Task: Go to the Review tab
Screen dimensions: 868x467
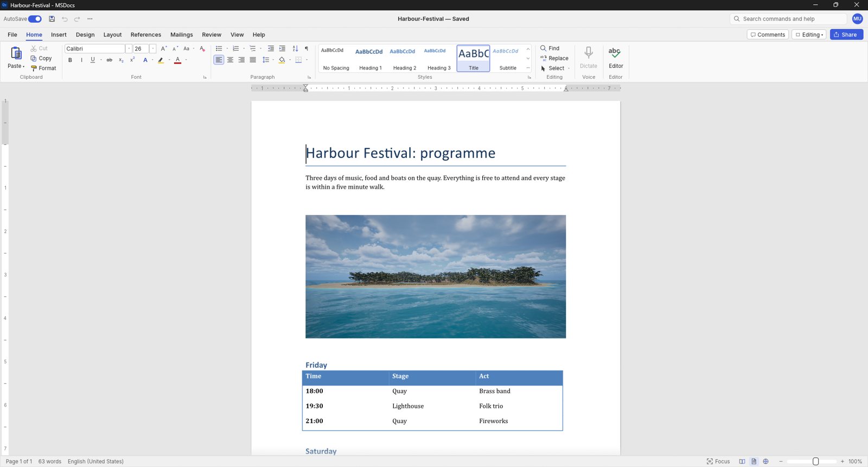Action: [212, 35]
